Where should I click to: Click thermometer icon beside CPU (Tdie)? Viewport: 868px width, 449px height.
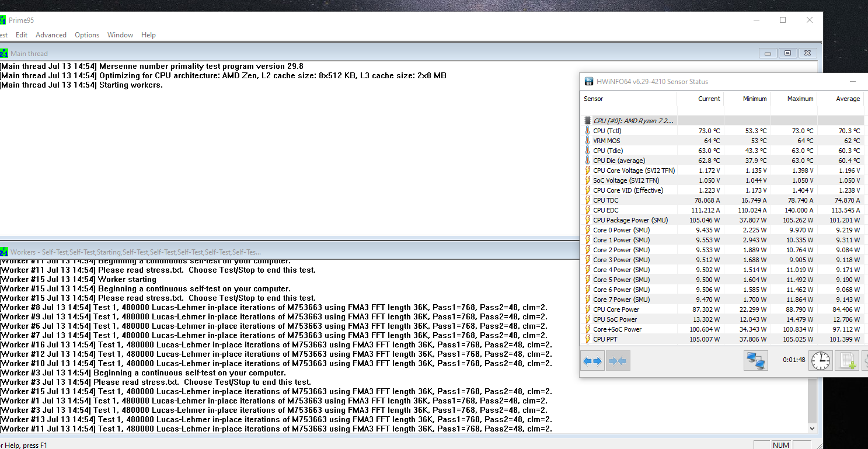(x=588, y=151)
